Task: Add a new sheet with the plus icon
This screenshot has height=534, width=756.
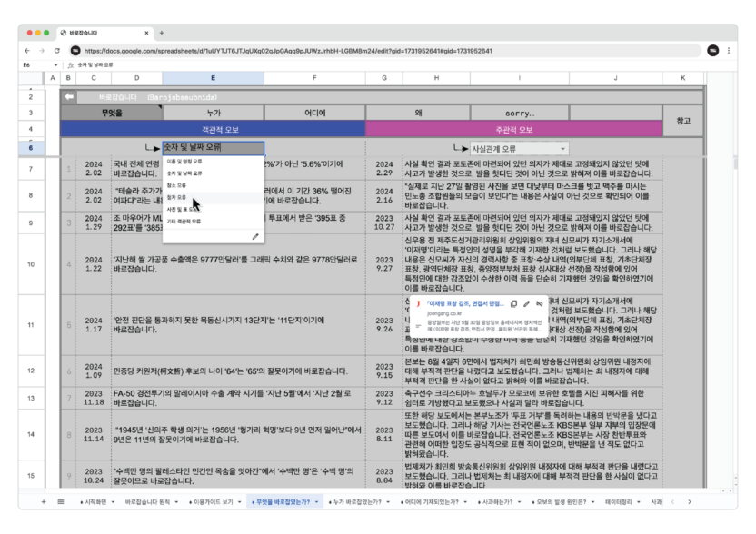Action: (x=43, y=501)
